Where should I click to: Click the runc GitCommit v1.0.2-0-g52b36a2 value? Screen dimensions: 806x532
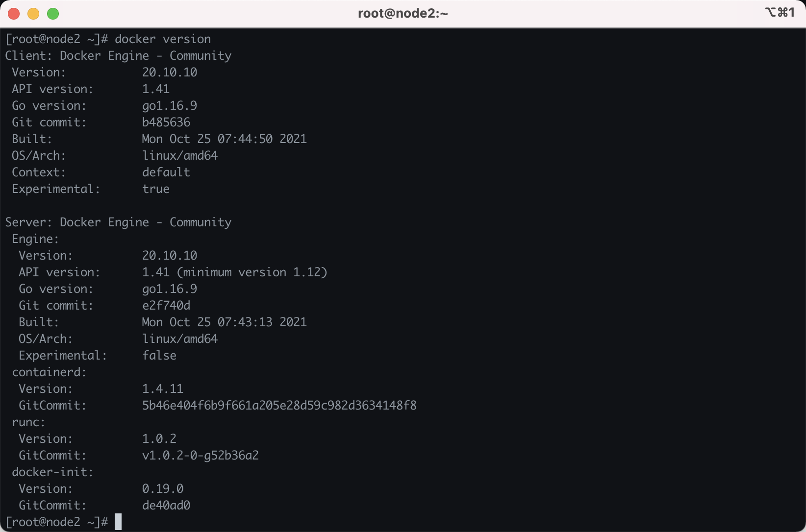click(200, 456)
